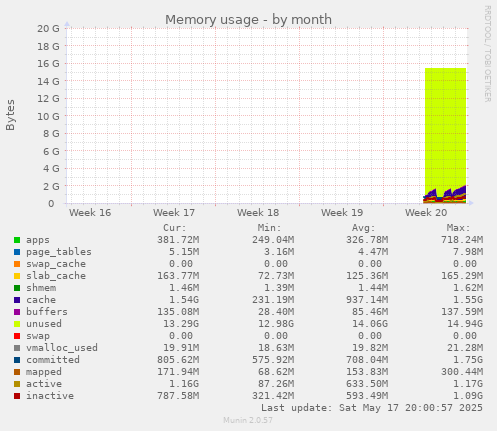Click the Min: column header
Screen dimensions: 497x431
269,228
